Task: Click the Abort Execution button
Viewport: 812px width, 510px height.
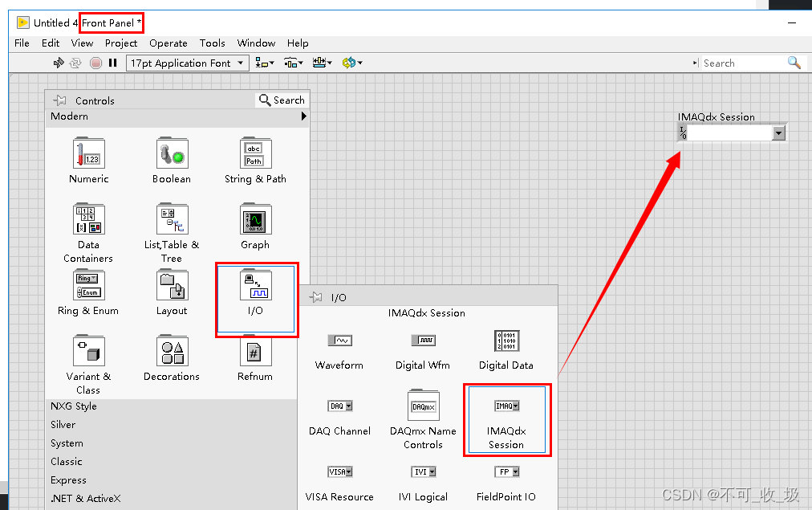Action: (95, 63)
